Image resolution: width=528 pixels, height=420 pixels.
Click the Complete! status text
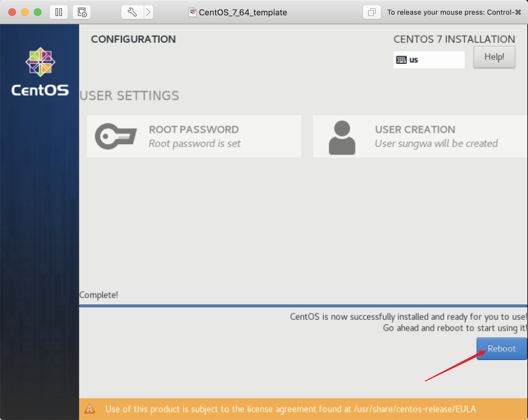click(99, 295)
